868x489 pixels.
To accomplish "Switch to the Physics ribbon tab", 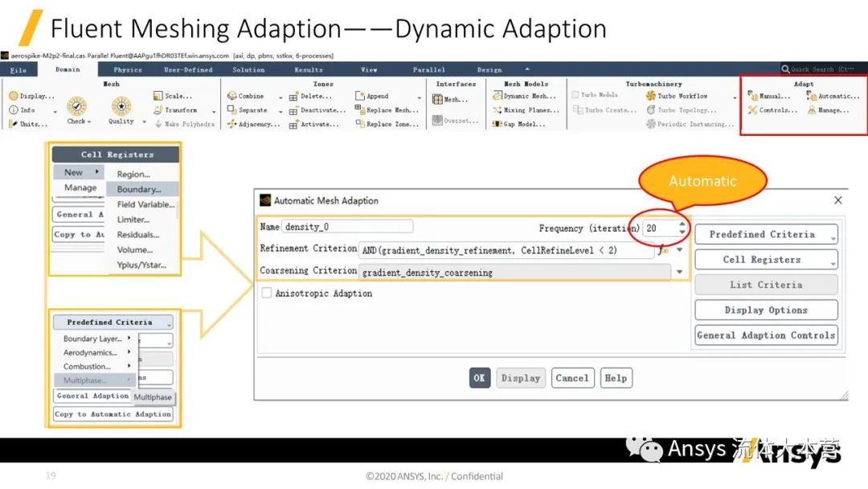I will tap(128, 70).
